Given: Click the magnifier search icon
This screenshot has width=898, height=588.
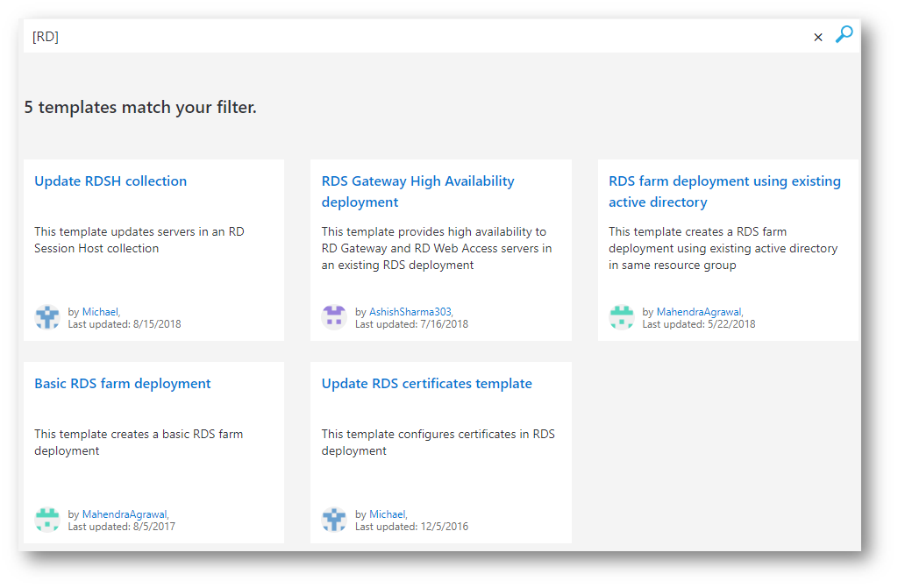Looking at the screenshot, I should pyautogui.click(x=845, y=34).
